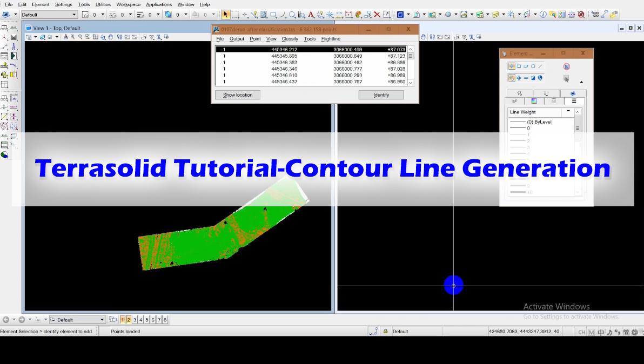Click the Pan View hand icon in View 1

tap(110, 37)
